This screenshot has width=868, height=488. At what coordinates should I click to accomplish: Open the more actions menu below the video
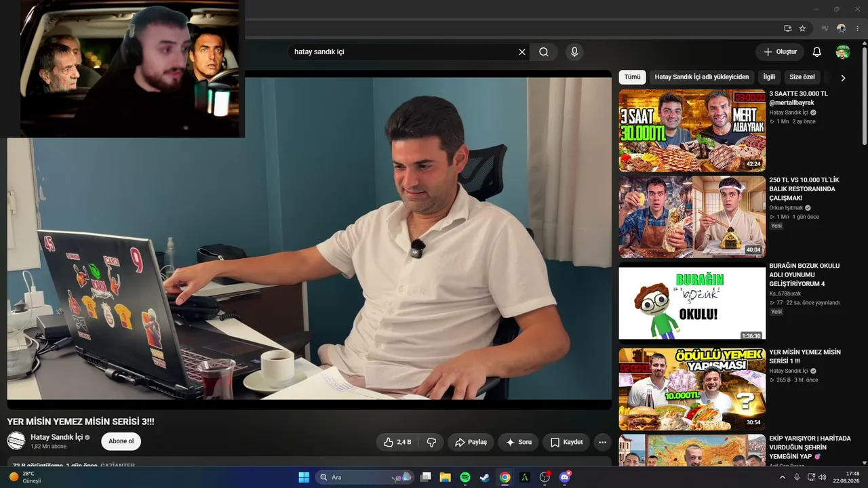[602, 442]
